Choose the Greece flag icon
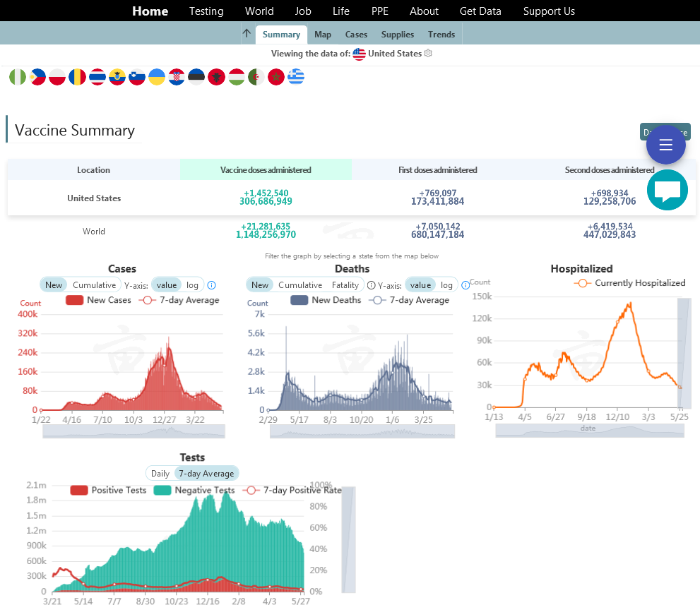 (295, 77)
